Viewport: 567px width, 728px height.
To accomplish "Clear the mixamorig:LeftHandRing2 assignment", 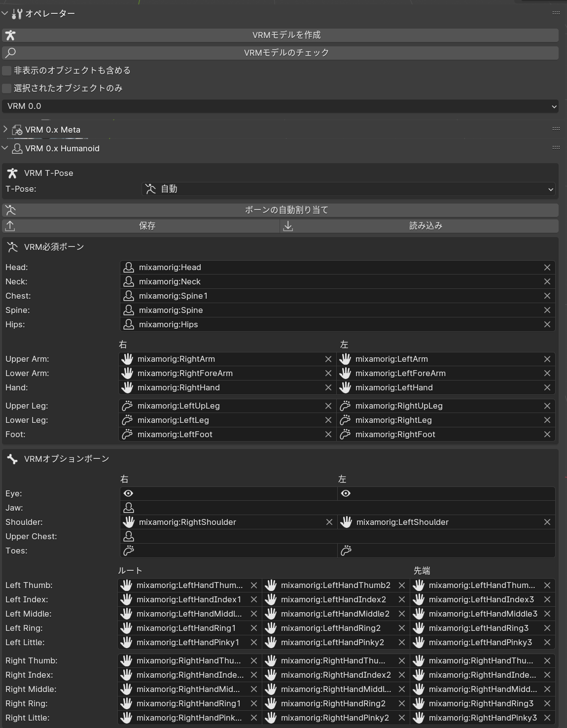I will [x=402, y=628].
